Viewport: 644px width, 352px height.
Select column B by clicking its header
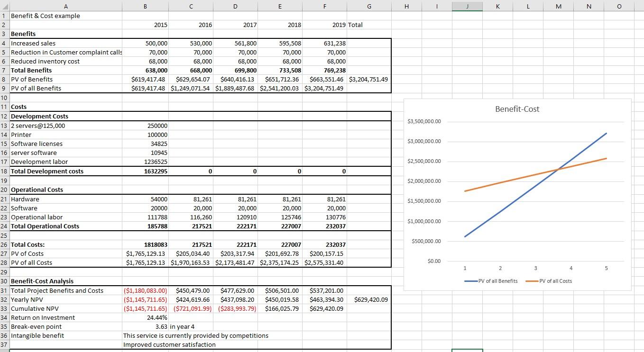[x=145, y=6]
